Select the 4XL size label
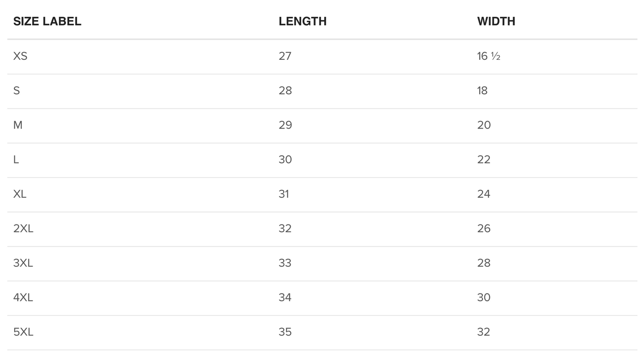Image resolution: width=644 pixels, height=358 pixels. coord(23,297)
